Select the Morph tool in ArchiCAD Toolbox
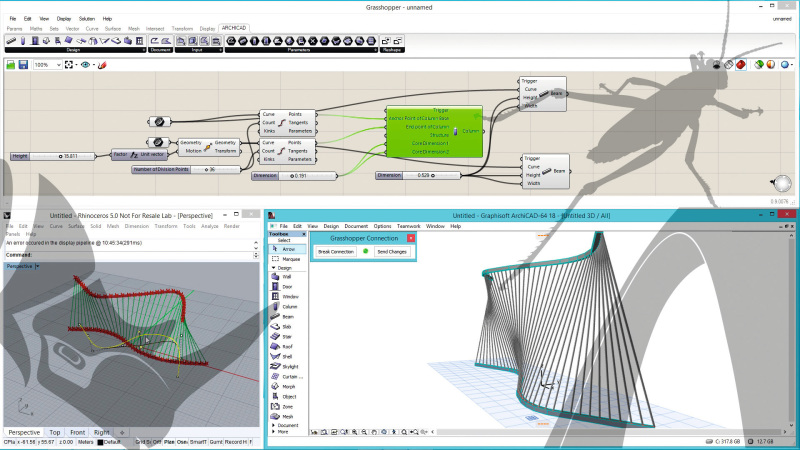 [x=287, y=387]
